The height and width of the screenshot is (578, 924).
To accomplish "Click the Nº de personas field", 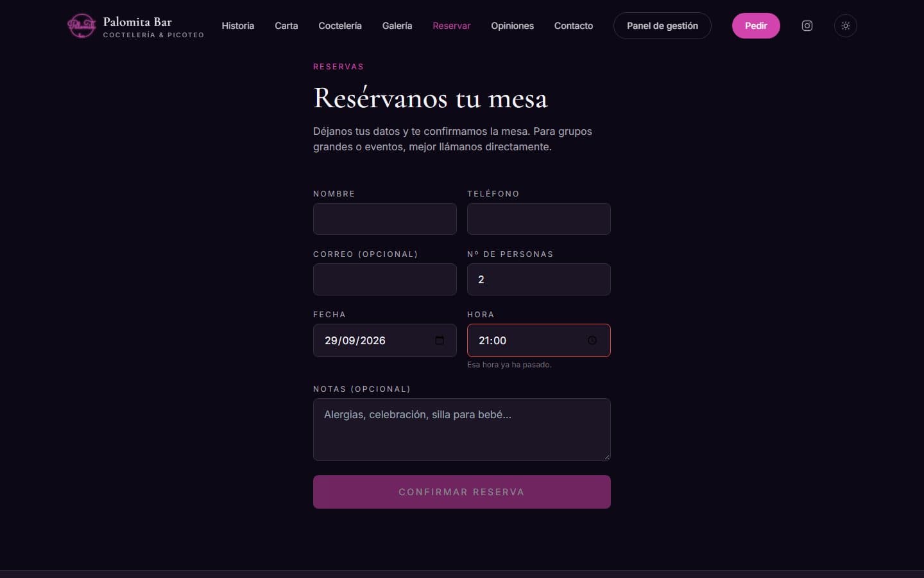I will pos(539,279).
